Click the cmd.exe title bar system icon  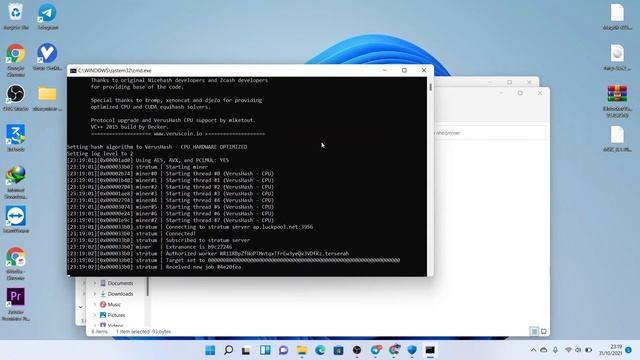73,71
